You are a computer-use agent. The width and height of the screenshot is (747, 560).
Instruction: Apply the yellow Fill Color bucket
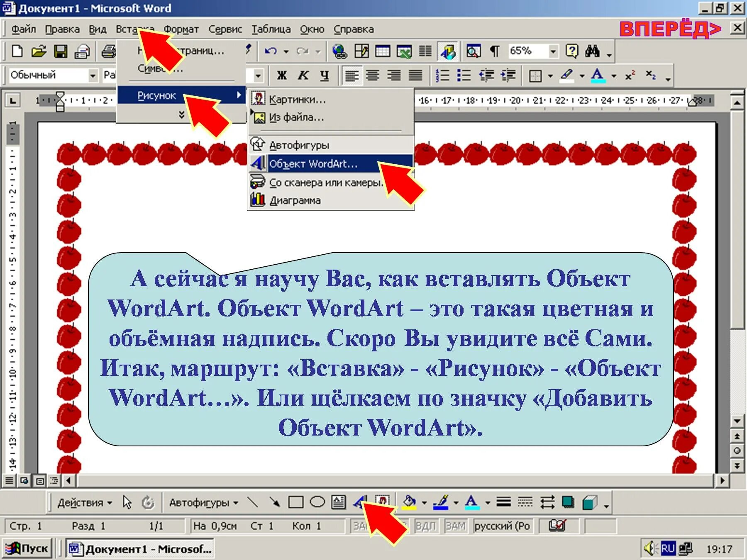click(x=410, y=503)
